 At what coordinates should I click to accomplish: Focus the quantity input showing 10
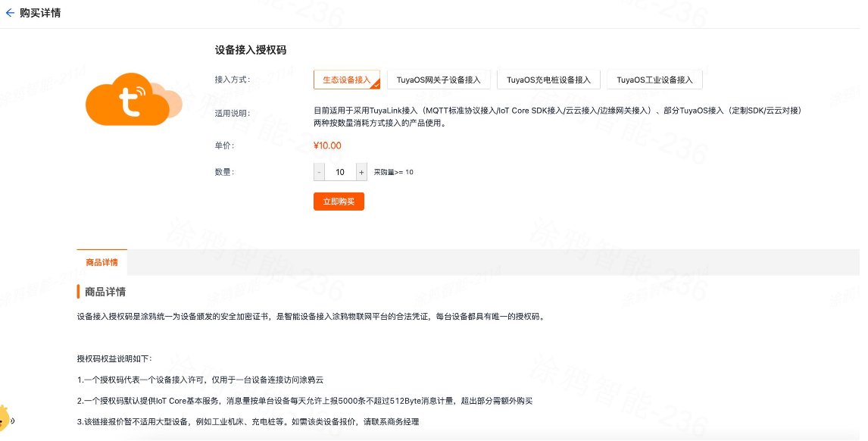340,172
